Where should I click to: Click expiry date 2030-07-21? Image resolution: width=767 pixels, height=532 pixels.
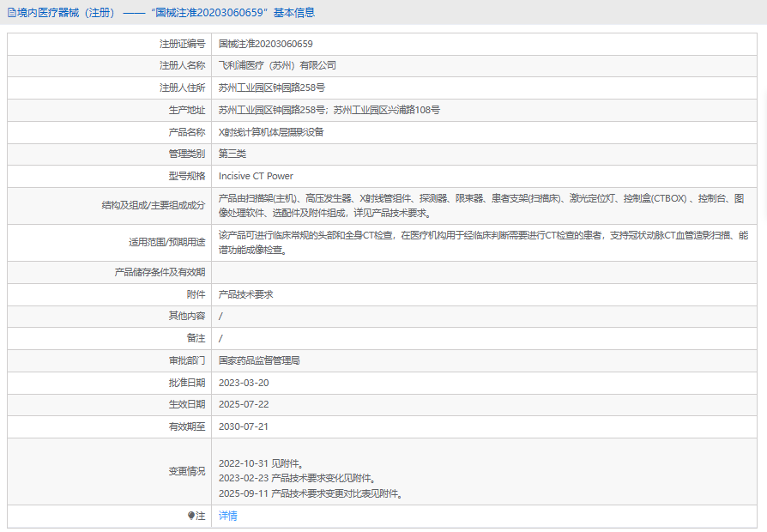click(x=244, y=426)
